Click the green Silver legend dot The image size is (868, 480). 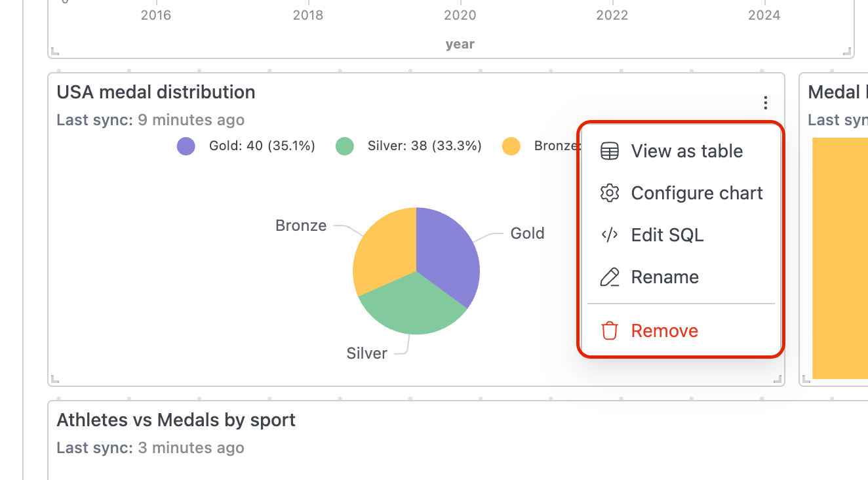pyautogui.click(x=344, y=146)
